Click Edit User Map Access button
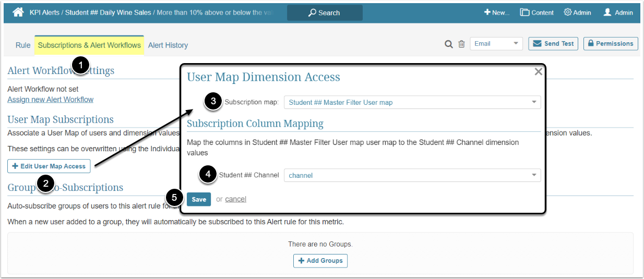Image resolution: width=644 pixels, height=279 pixels. 49,166
